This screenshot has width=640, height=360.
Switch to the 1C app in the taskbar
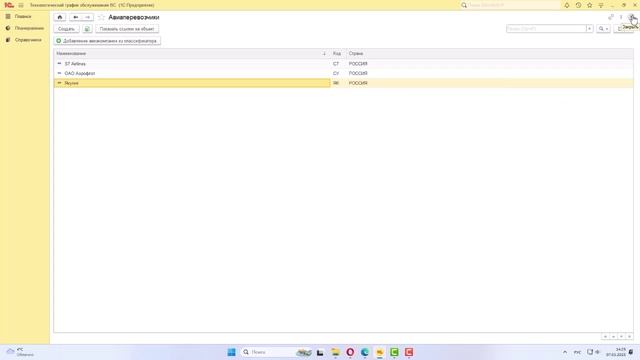pyautogui.click(x=380, y=352)
